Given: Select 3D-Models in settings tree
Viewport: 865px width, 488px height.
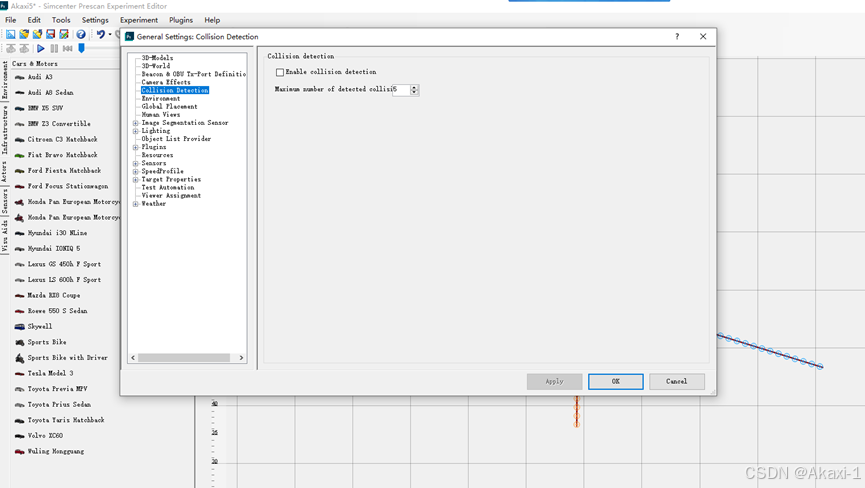Looking at the screenshot, I should [x=157, y=58].
